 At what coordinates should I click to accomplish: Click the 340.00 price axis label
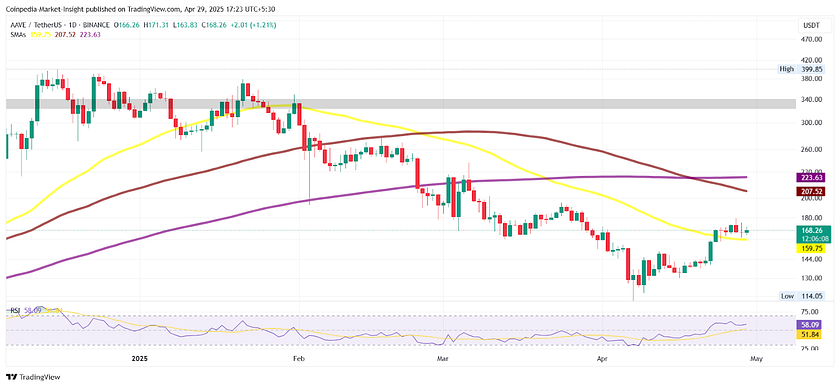pos(812,100)
